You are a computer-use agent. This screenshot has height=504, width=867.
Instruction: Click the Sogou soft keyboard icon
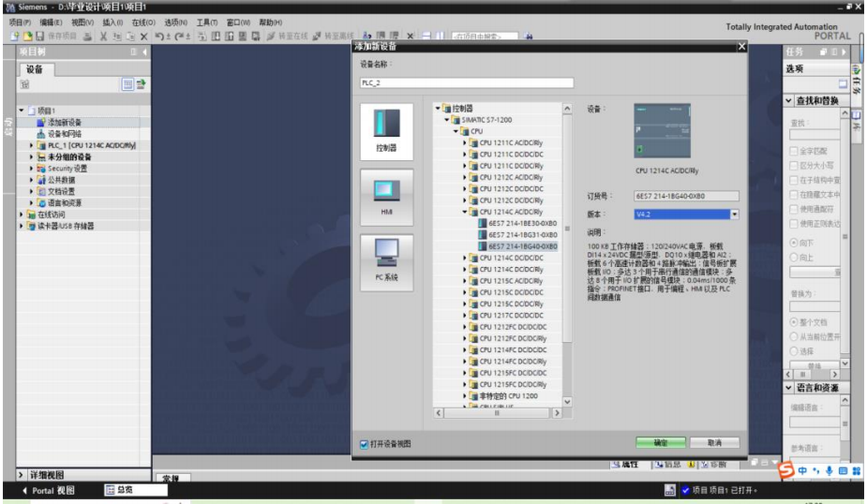click(x=843, y=471)
